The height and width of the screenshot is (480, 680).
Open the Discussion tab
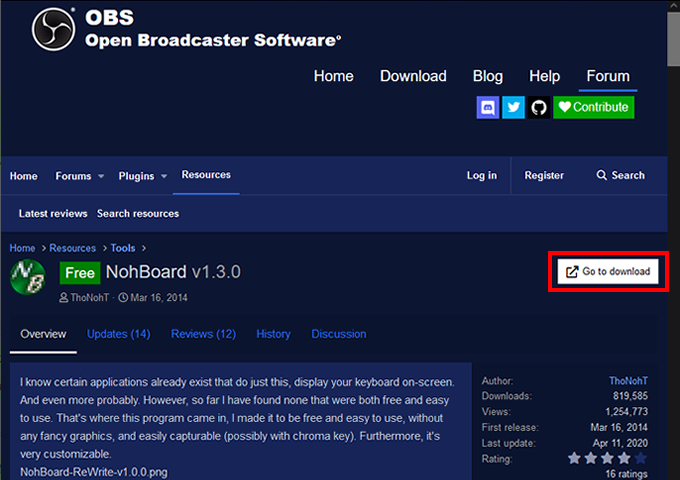(339, 334)
